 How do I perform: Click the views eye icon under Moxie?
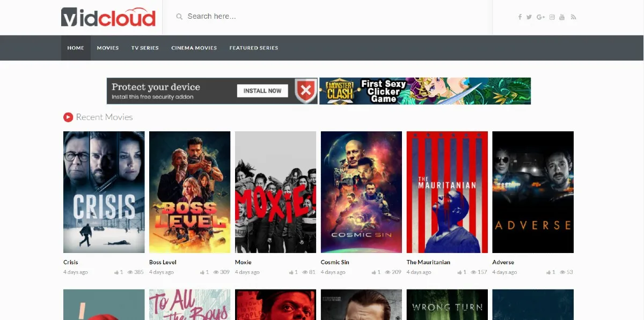click(305, 272)
